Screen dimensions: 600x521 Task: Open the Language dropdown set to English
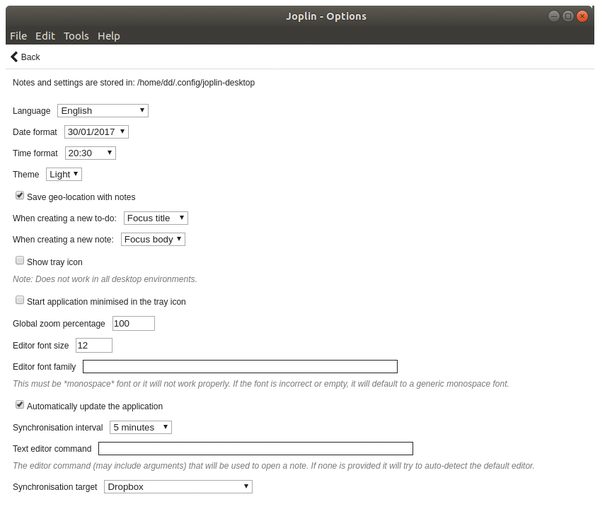[x=103, y=111]
